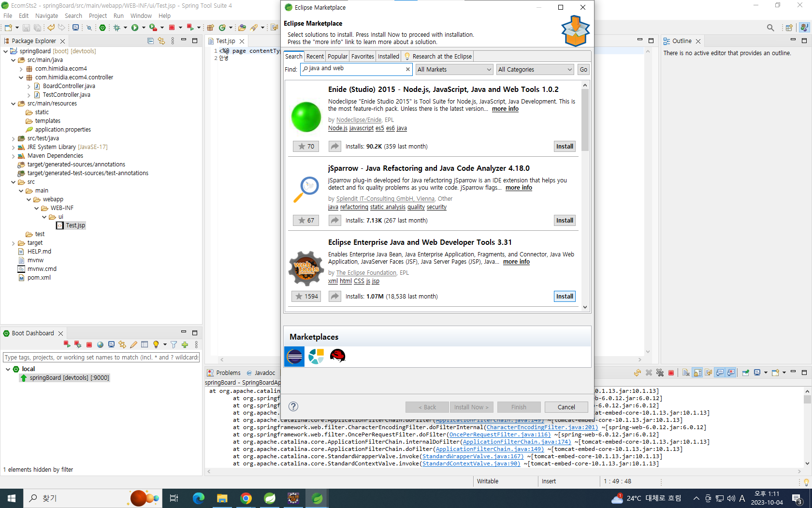812x508 pixels.
Task: Click the star favorite button showing 70
Action: pyautogui.click(x=306, y=146)
